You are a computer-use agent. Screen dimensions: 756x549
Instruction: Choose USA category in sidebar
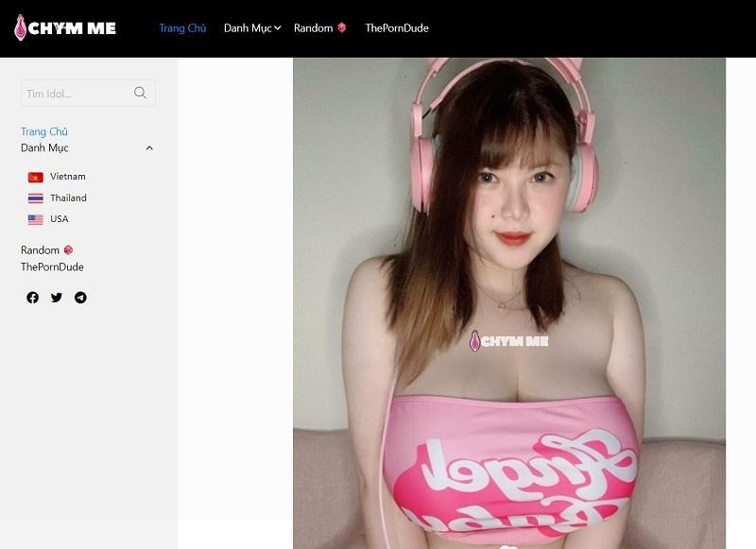(60, 219)
